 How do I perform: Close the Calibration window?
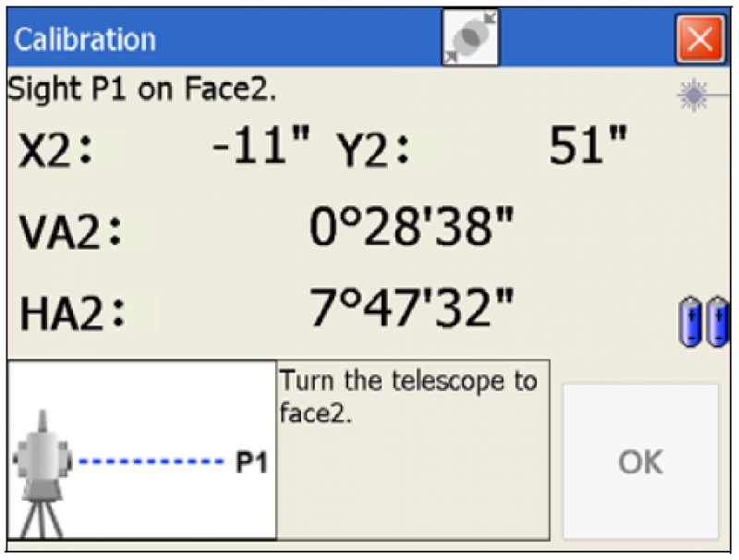[x=699, y=40]
